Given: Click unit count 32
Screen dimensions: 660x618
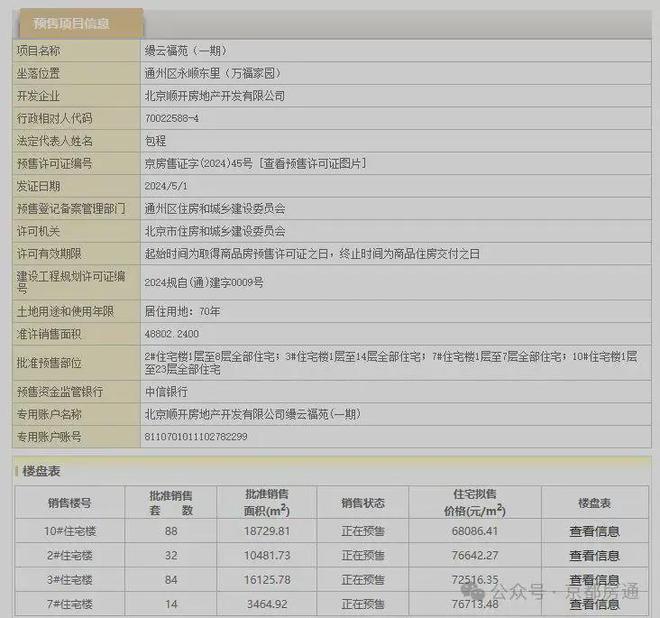Looking at the screenshot, I should (171, 556).
